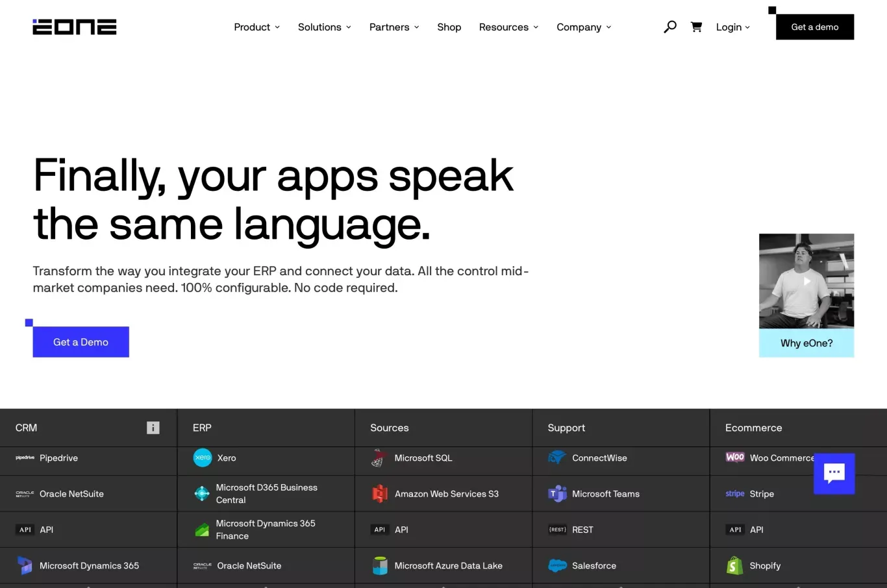
Task: Select Microsoft Dynamics 365 Finance text
Action: coord(266,530)
